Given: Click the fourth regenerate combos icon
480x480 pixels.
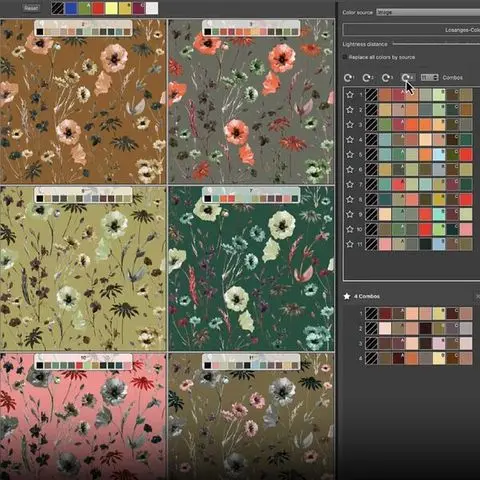Looking at the screenshot, I should pos(407,78).
